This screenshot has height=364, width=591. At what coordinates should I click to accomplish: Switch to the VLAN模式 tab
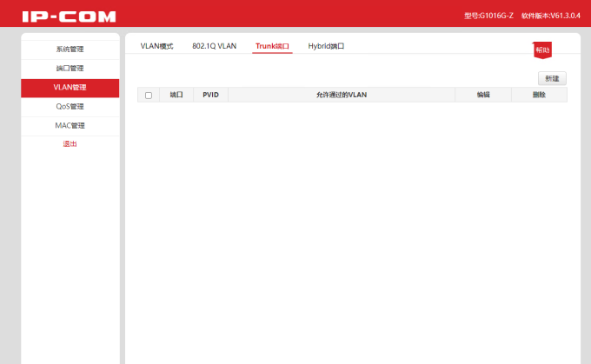[156, 46]
